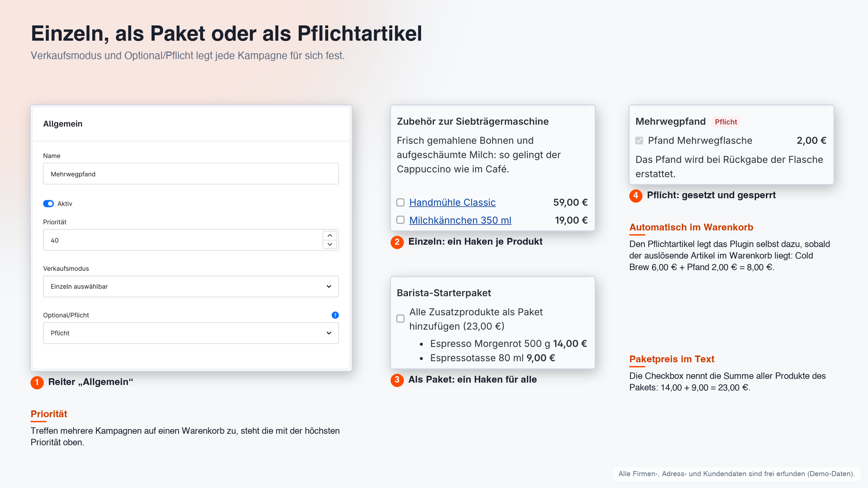This screenshot has width=868, height=488.
Task: Tick the Barista-Starterpaket bundle checkbox
Action: coord(400,319)
